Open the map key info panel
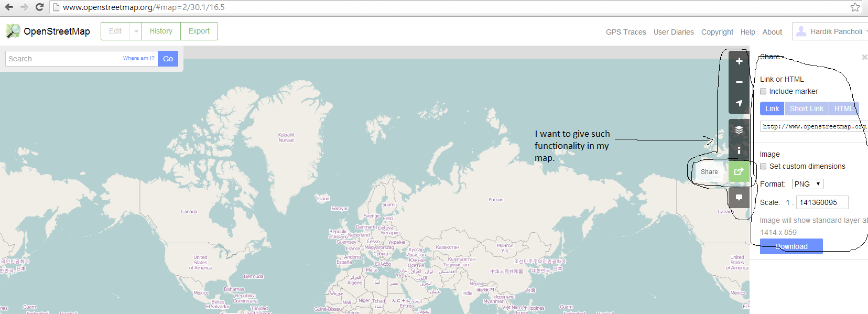Image resolution: width=868 pixels, height=314 pixels. click(x=739, y=150)
